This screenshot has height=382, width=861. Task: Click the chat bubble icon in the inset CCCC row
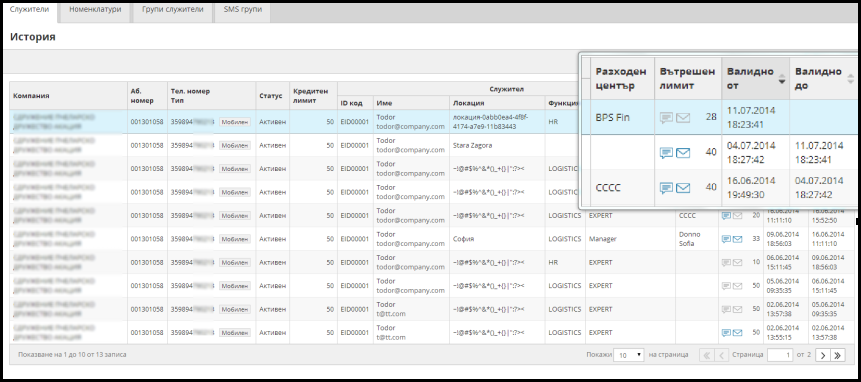(x=667, y=188)
